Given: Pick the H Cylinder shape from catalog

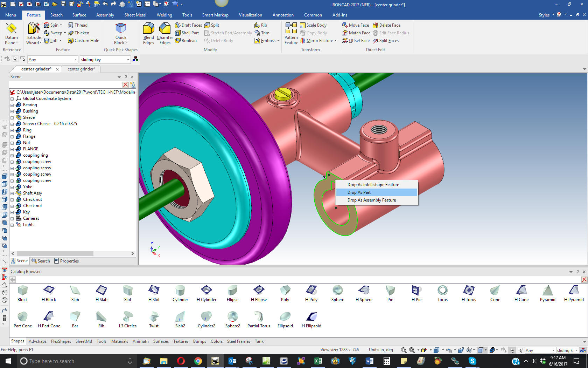Looking at the screenshot, I should (206, 294).
